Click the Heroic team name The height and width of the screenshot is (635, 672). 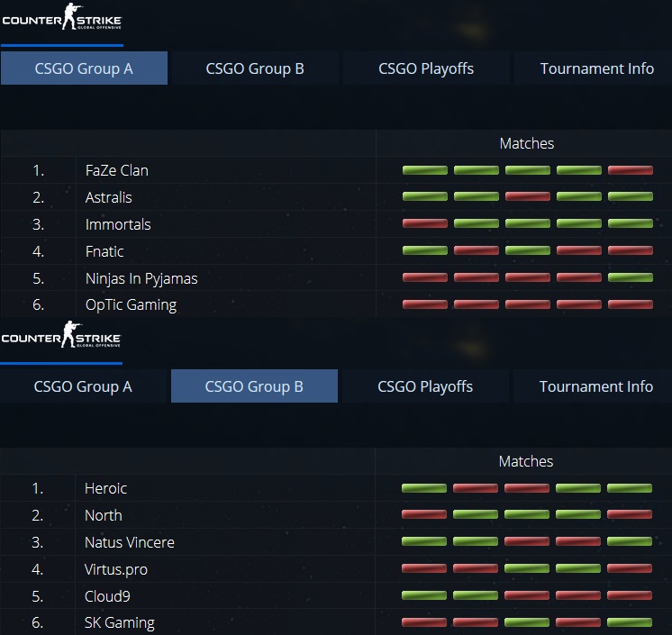[106, 488]
